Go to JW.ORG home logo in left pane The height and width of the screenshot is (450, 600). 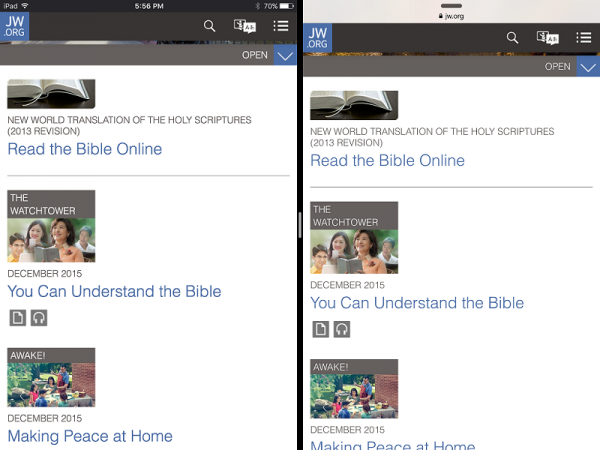(15, 25)
